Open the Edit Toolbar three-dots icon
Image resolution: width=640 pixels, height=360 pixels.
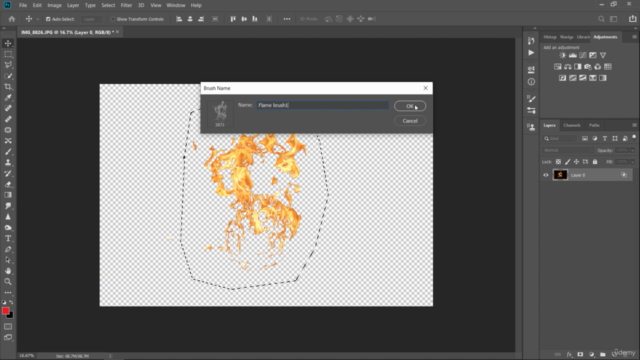[8, 293]
